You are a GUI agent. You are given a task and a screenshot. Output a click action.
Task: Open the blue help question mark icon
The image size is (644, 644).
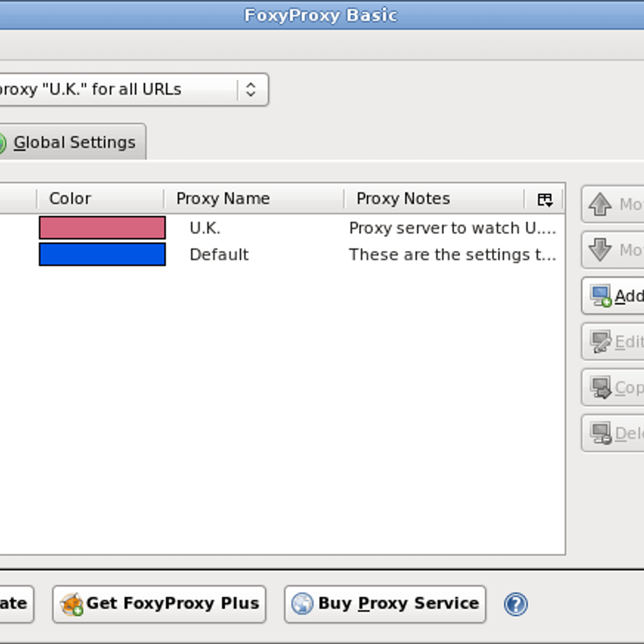click(516, 604)
